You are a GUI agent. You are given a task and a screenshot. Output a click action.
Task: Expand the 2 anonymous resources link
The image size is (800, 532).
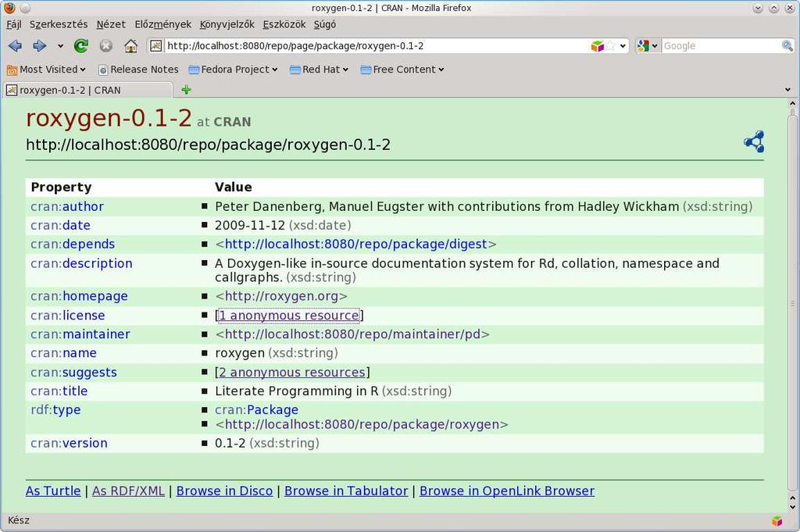tap(292, 373)
